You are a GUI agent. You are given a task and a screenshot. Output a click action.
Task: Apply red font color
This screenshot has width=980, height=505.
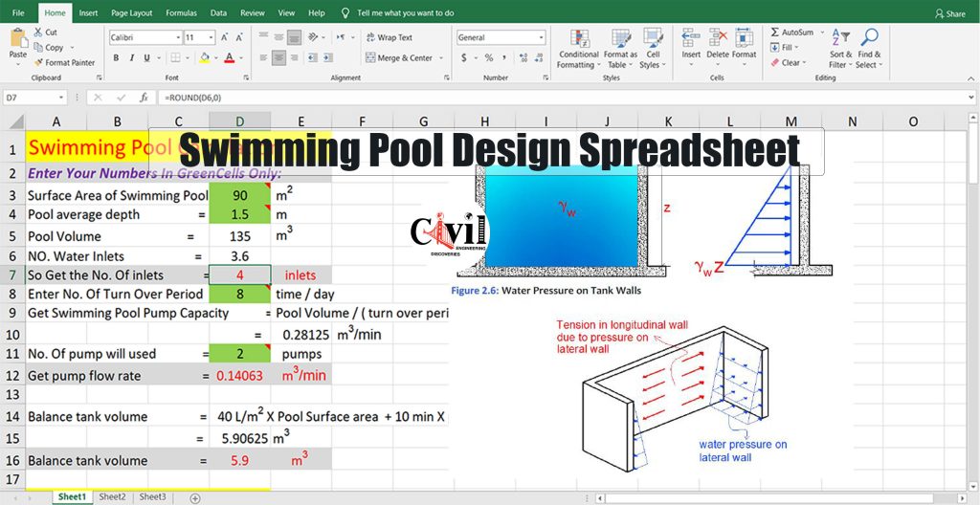tap(229, 58)
